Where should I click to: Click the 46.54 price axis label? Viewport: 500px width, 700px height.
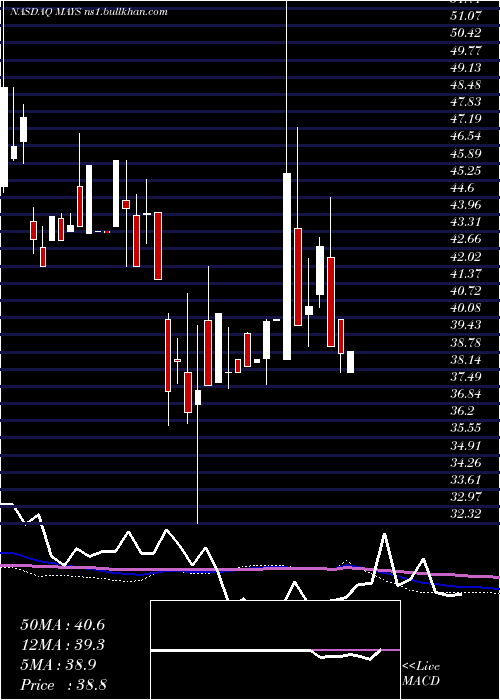467,136
